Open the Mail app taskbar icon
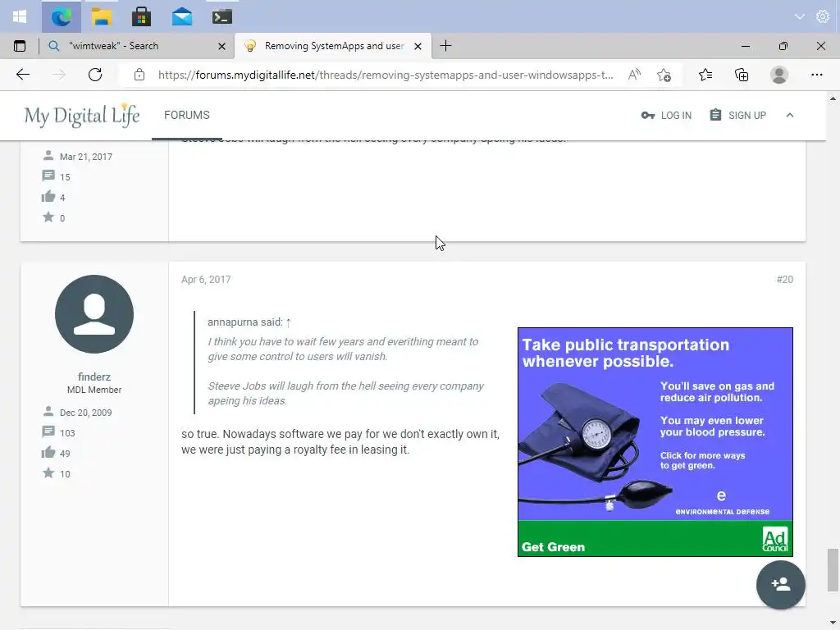The height and width of the screenshot is (630, 840). coord(182,16)
